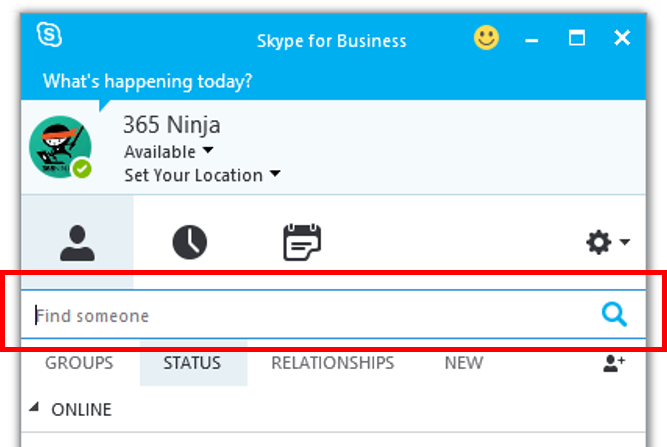Collapse the ONLINE group triangle

pos(34,408)
